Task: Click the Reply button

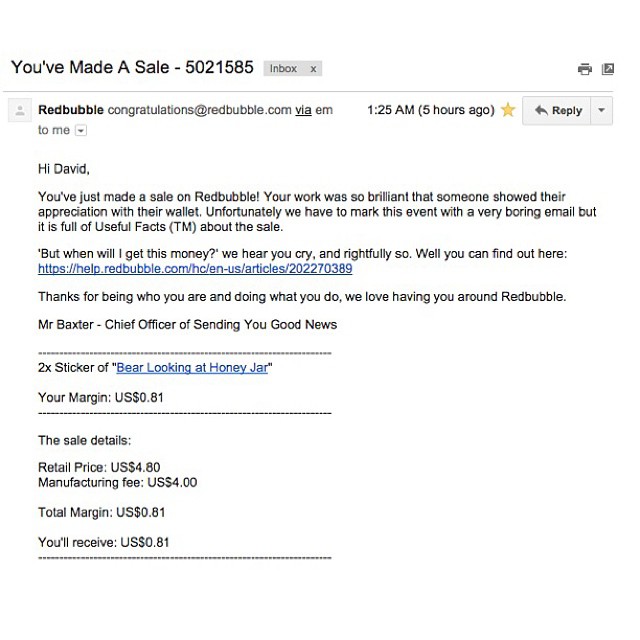Action: (x=558, y=110)
